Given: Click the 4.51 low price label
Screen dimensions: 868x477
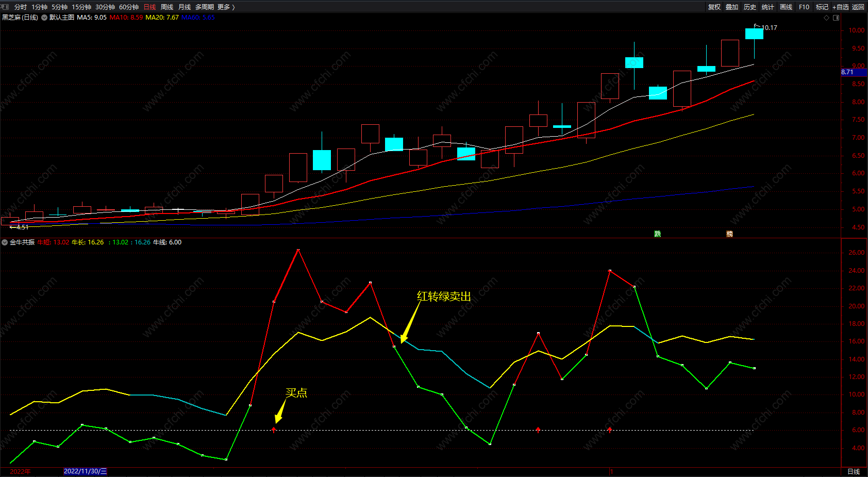Looking at the screenshot, I should (x=22, y=227).
